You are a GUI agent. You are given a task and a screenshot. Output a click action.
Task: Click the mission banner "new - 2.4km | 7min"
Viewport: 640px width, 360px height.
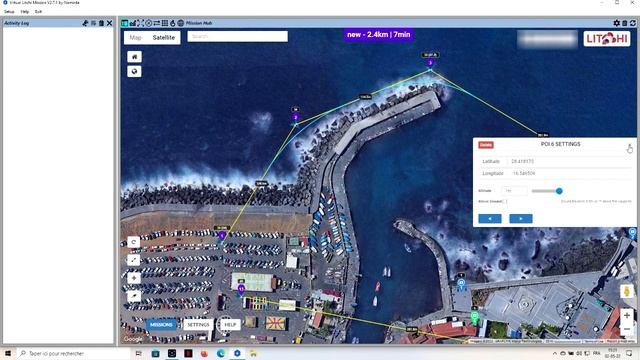379,35
